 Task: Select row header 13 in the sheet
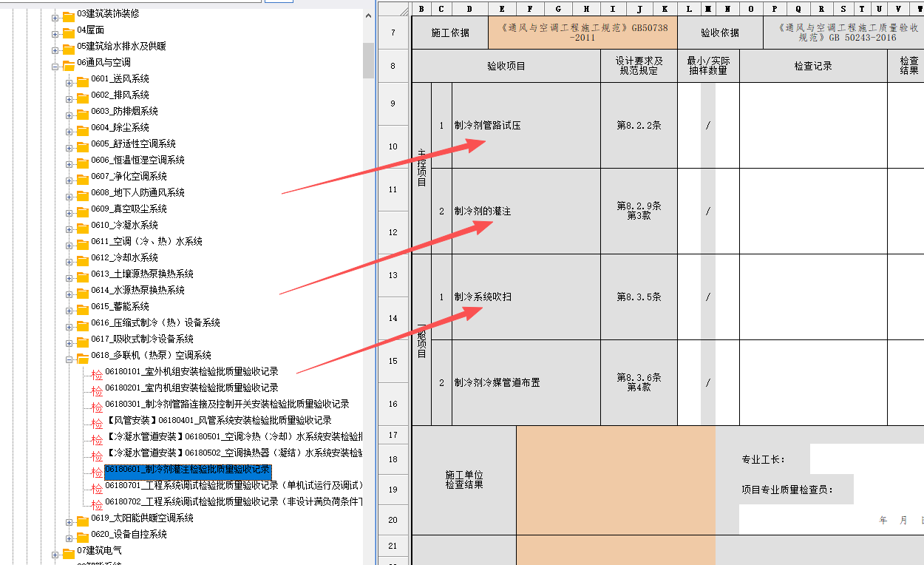(x=393, y=275)
